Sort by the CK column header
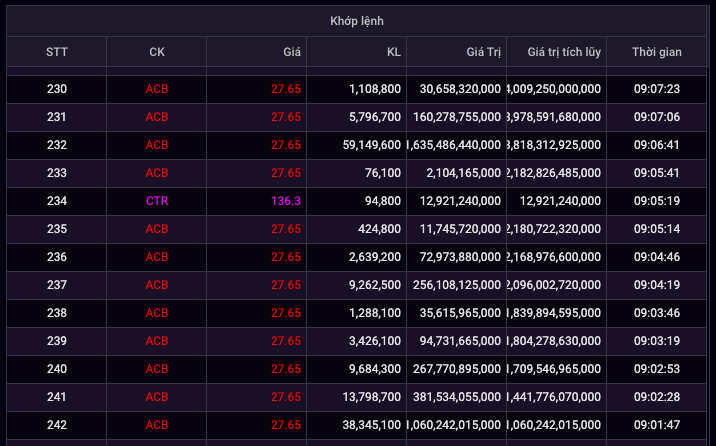The image size is (716, 446). [157, 52]
